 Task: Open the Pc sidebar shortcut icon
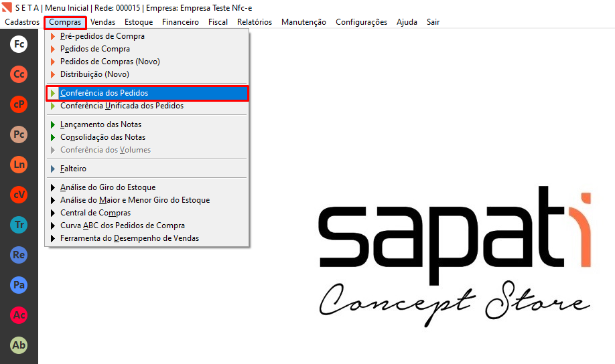[x=19, y=134]
